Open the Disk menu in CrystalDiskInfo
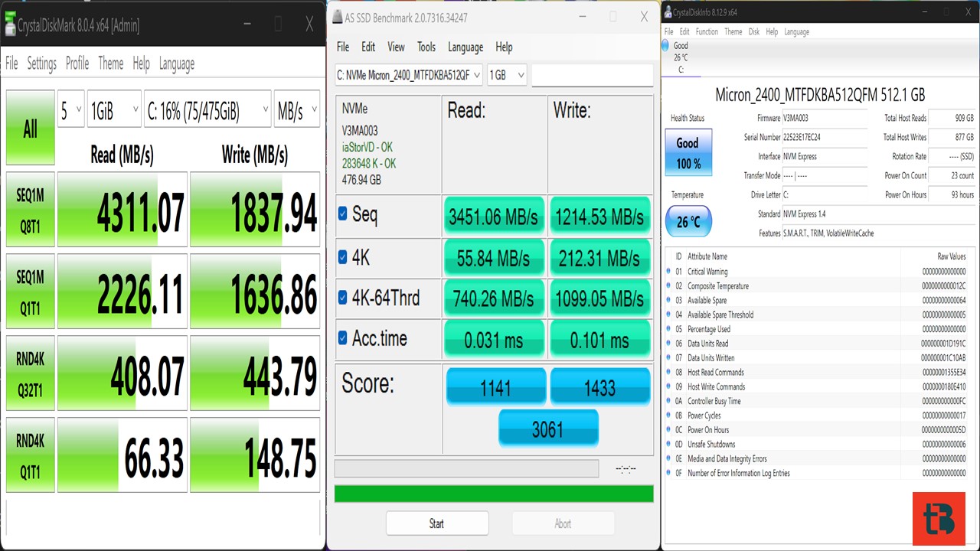980x551 pixels. coord(754,32)
